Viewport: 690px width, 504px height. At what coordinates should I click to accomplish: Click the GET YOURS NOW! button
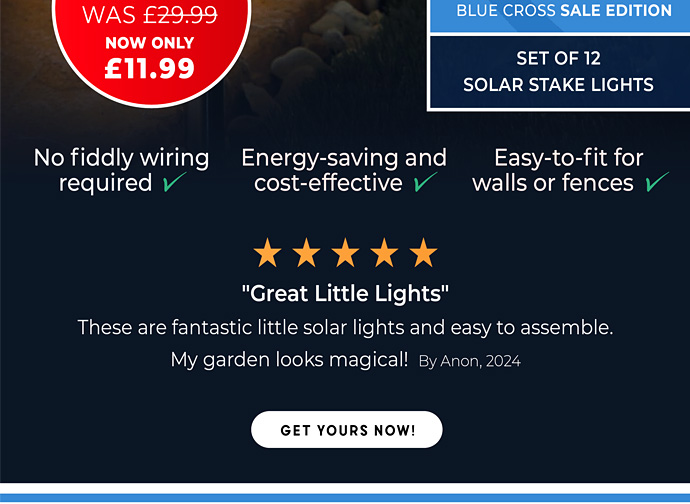346,430
